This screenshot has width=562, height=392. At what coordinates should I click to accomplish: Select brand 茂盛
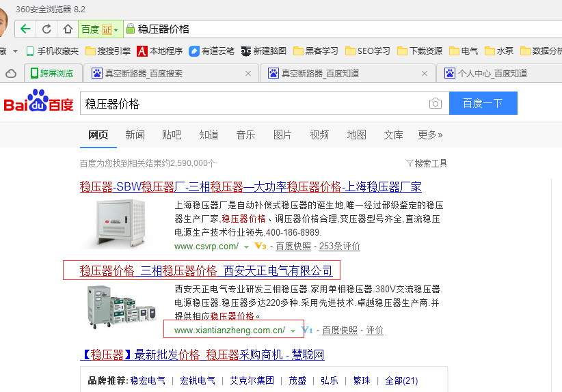coord(297,380)
